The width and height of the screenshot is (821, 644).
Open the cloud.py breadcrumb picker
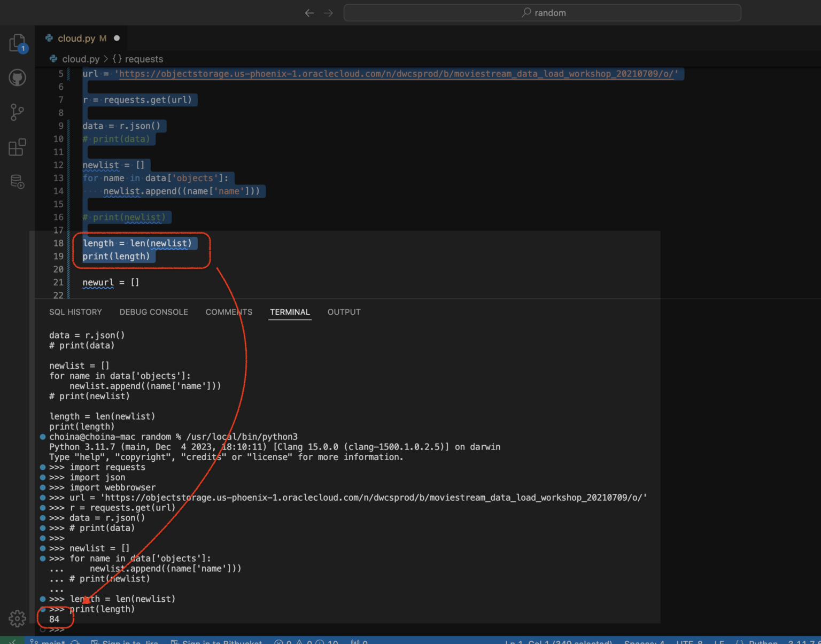tap(81, 59)
